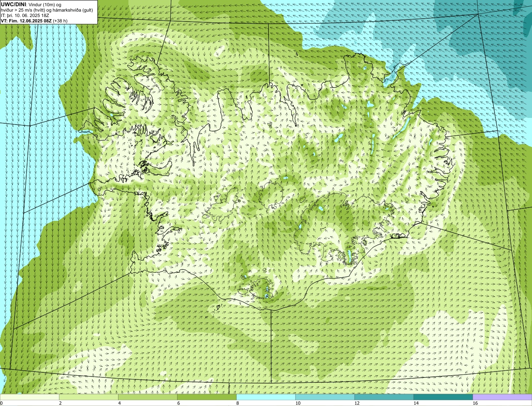Click the lavender above-16 m/s legend swatch
Image resolution: width=532 pixels, height=406 pixels.
pos(502,397)
